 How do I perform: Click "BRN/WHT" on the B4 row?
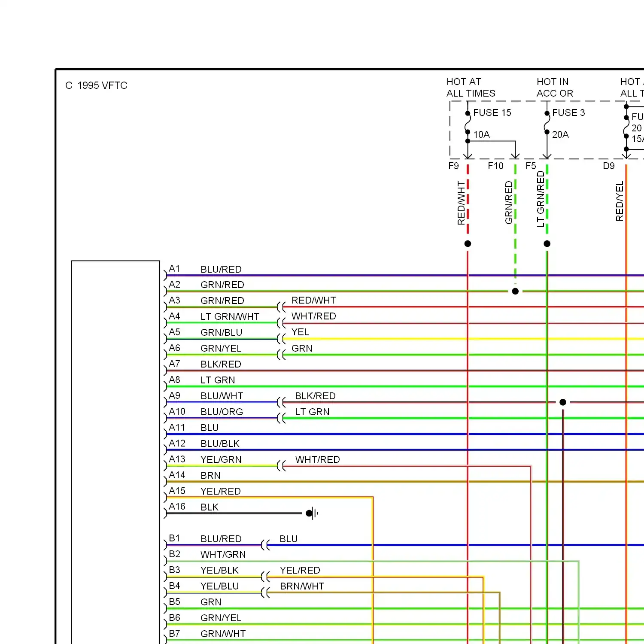point(302,586)
